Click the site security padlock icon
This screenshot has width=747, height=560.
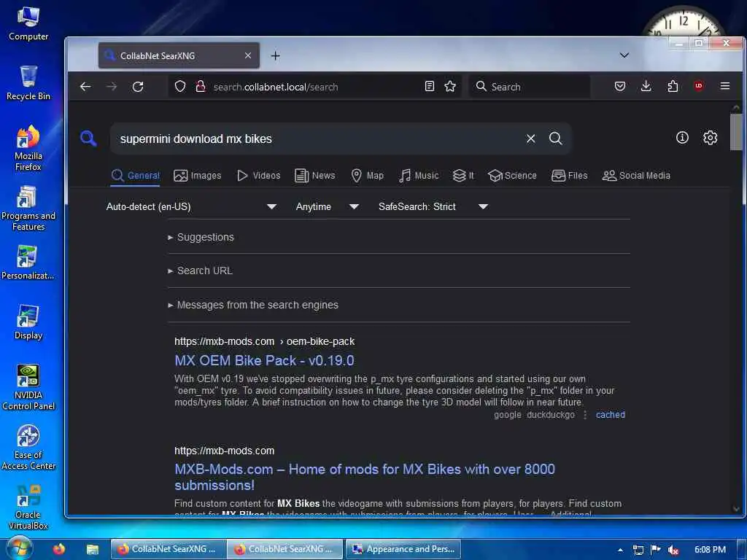coord(201,87)
